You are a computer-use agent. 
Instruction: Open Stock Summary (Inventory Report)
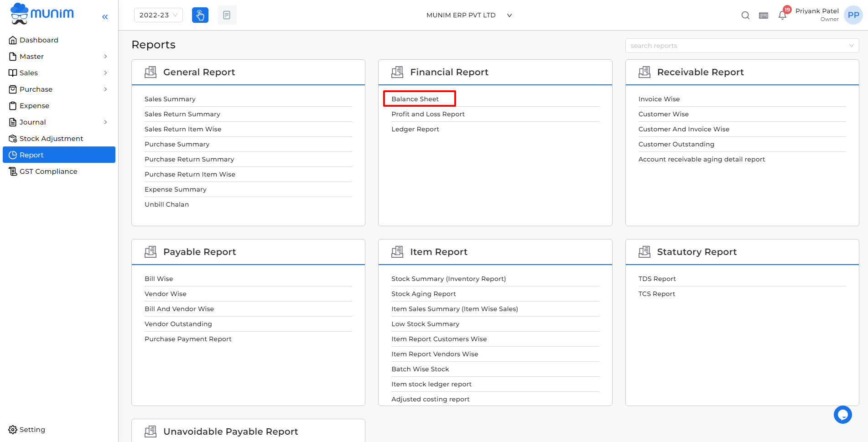(448, 279)
